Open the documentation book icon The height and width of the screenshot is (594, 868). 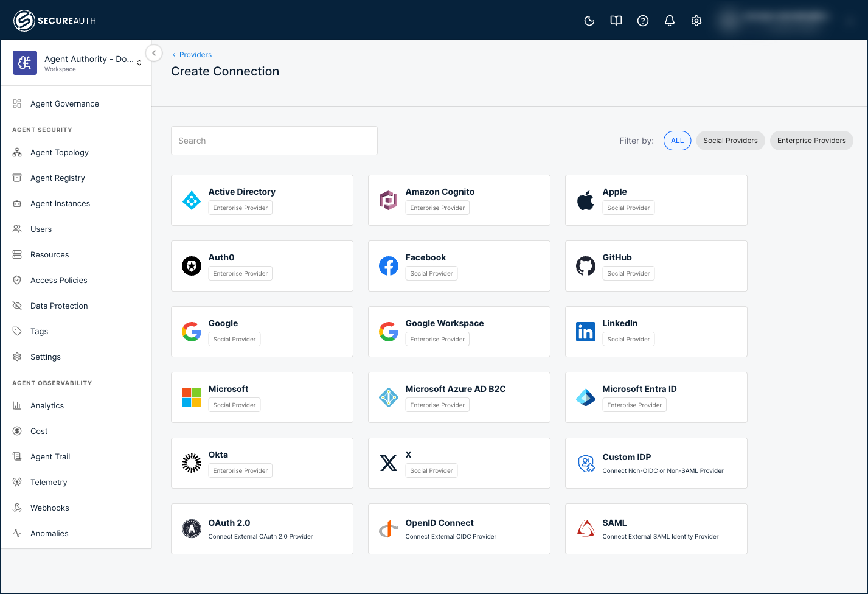616,21
